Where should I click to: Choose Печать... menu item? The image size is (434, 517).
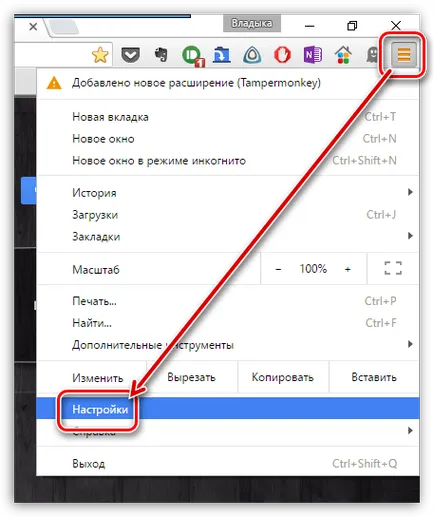click(227, 301)
